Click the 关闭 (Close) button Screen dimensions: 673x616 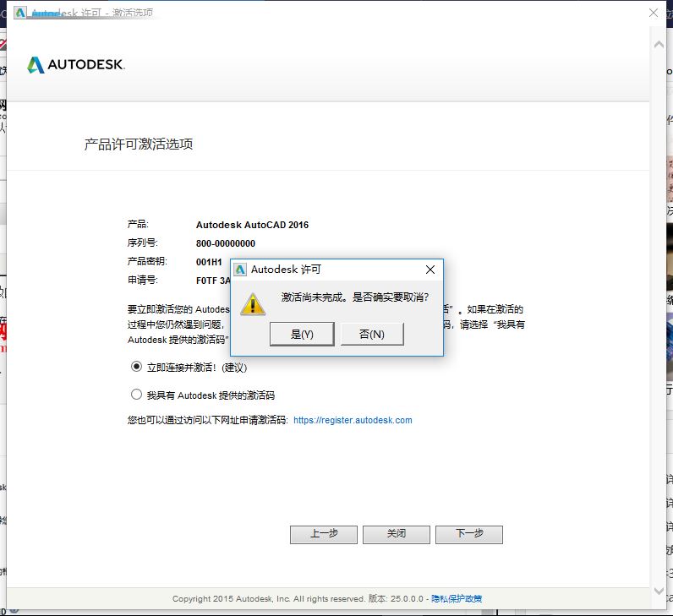coord(397,535)
